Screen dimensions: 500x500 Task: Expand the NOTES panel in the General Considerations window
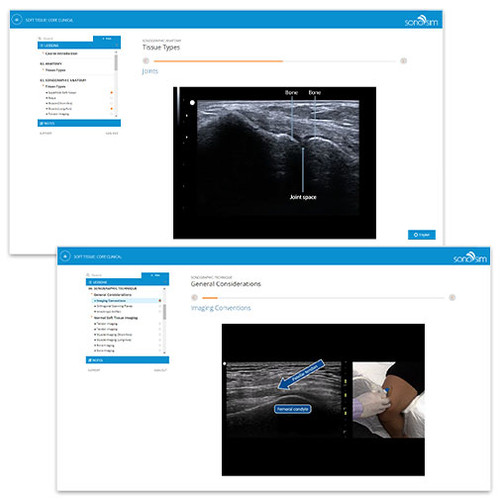tap(127, 360)
